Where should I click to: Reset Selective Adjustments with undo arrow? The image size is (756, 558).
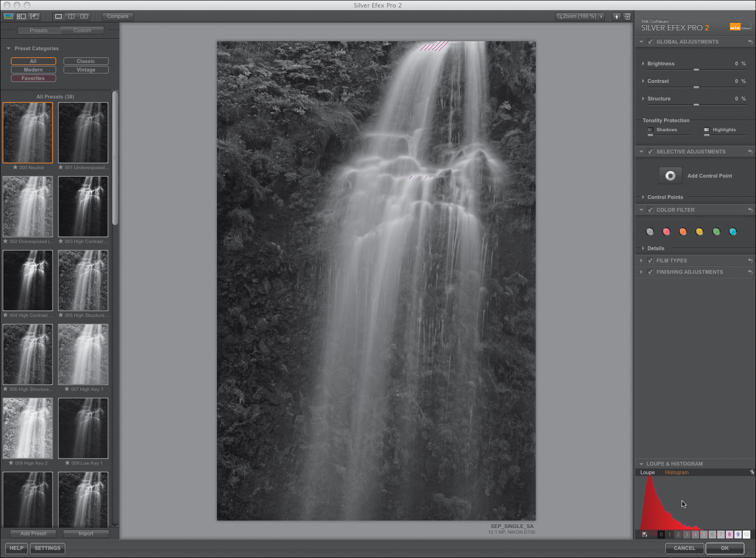pyautogui.click(x=750, y=152)
